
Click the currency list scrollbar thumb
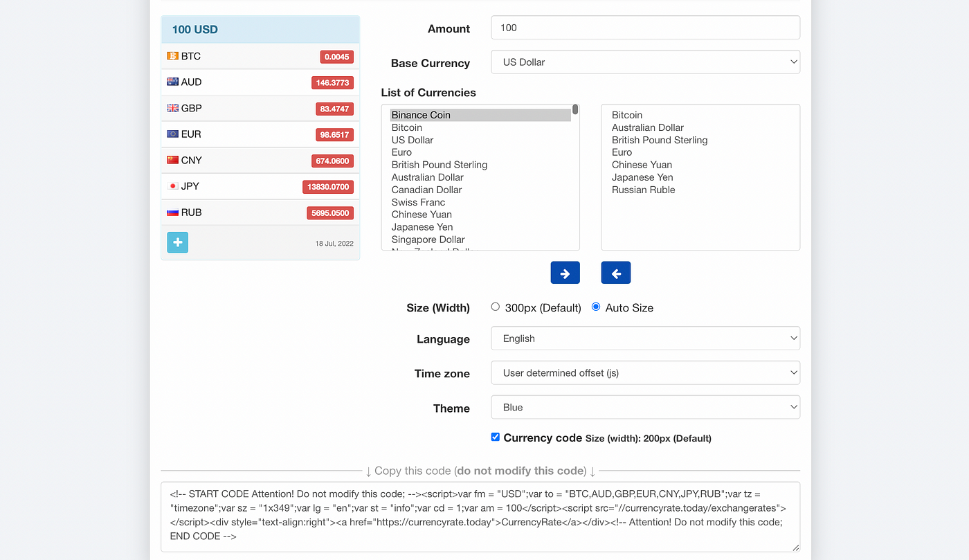coord(575,109)
